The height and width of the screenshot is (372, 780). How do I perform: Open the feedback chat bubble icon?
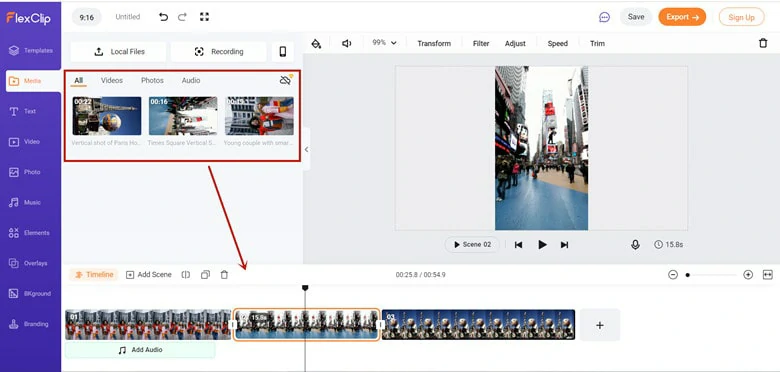click(x=604, y=17)
